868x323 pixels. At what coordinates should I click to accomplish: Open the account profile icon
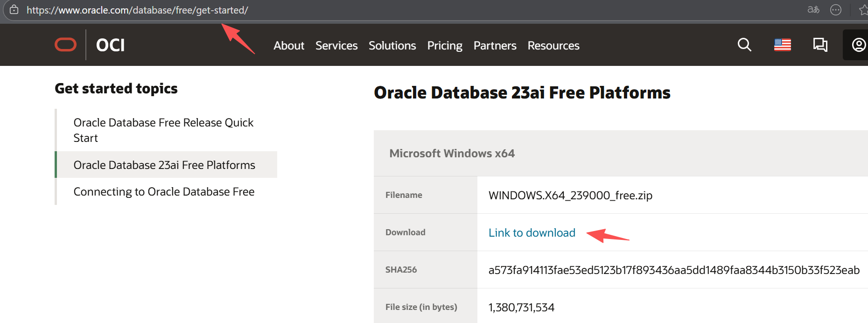(859, 45)
